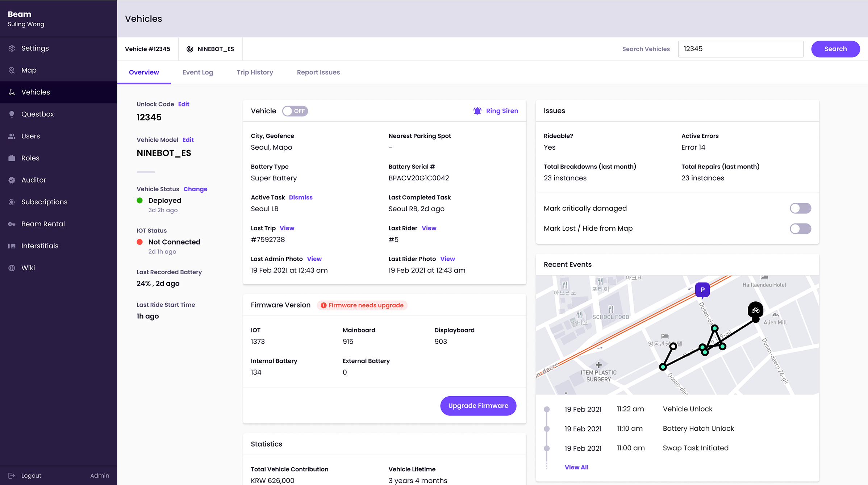The width and height of the screenshot is (868, 485).
Task: Click the Vehicles scooter icon in sidebar
Action: 12,92
